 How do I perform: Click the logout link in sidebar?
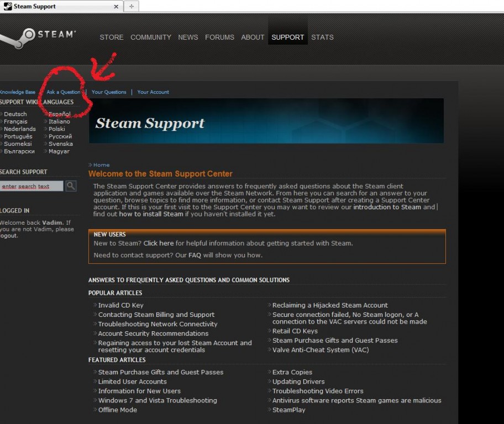coord(9,235)
